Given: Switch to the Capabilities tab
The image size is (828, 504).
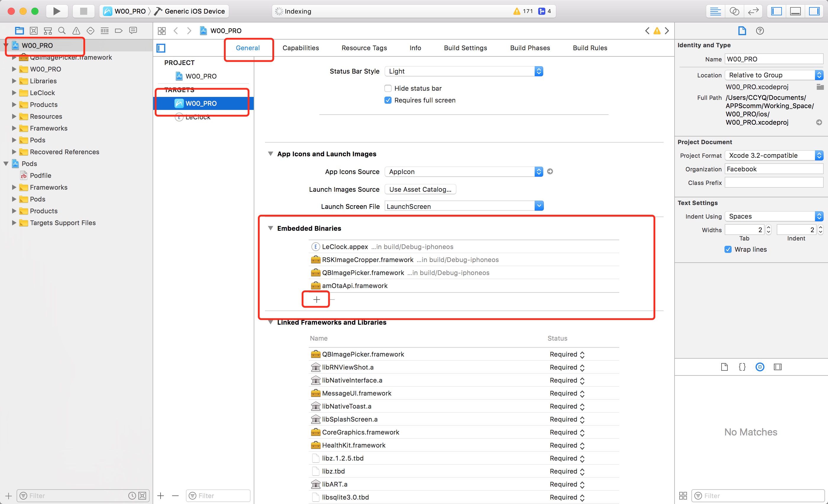Looking at the screenshot, I should click(300, 48).
